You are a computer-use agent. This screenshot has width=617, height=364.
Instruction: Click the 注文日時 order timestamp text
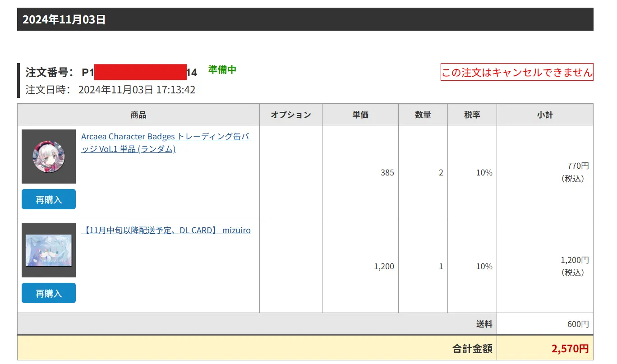[x=111, y=90]
